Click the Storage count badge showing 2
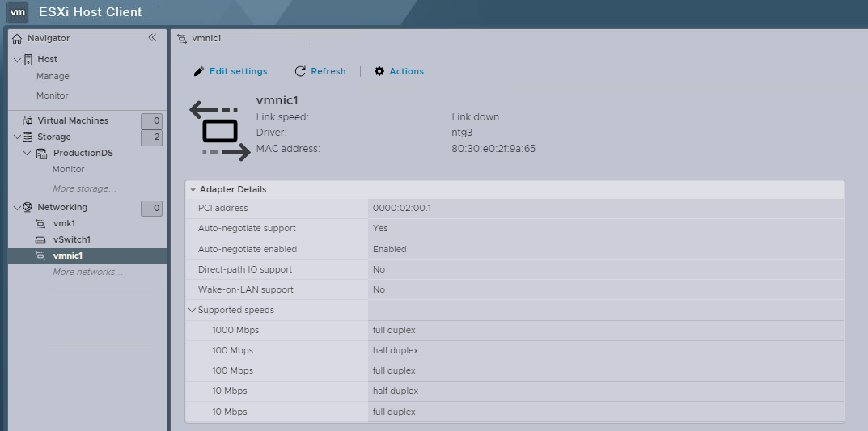 tap(152, 137)
